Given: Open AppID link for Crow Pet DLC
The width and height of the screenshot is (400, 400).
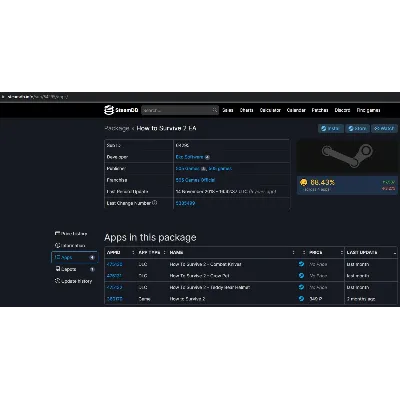Looking at the screenshot, I should point(115,276).
